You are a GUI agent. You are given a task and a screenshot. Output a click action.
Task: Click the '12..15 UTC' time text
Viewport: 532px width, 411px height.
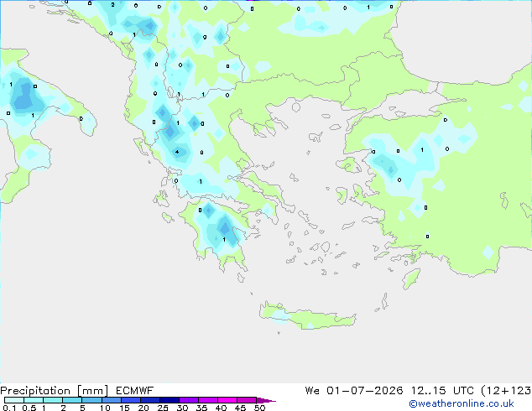(x=442, y=391)
